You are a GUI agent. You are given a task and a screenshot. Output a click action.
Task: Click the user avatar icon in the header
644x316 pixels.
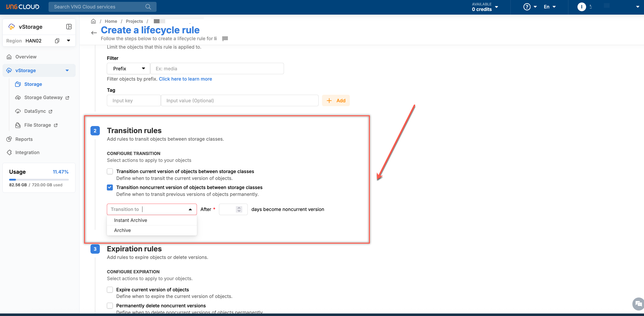pos(582,7)
